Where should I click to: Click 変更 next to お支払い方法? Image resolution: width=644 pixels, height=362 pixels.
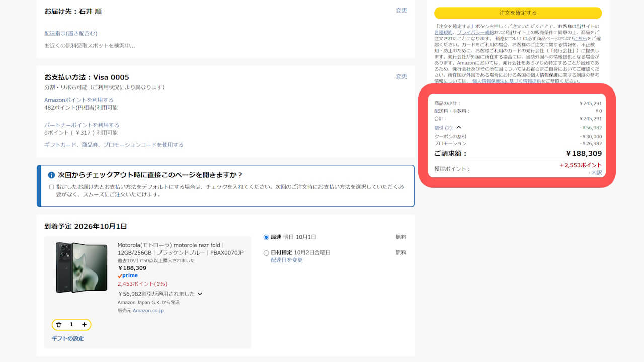[x=401, y=77]
